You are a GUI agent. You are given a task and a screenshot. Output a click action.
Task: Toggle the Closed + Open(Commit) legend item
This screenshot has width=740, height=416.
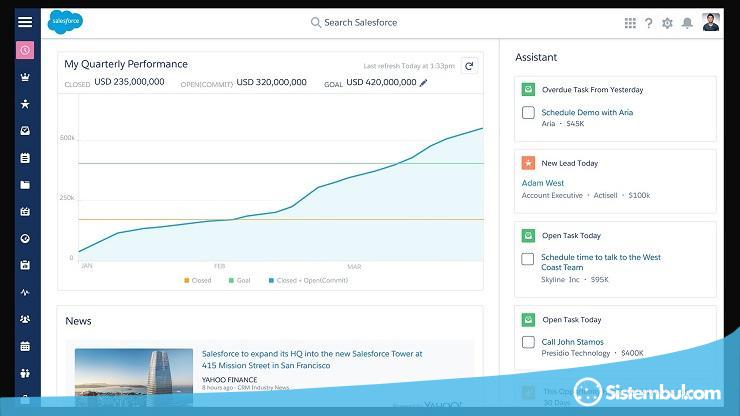308,280
